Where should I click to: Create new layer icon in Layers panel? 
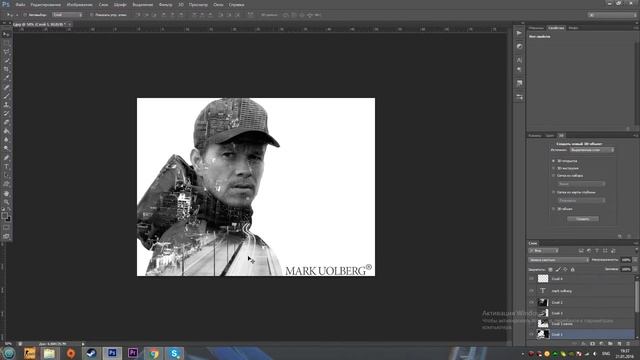coord(619,344)
